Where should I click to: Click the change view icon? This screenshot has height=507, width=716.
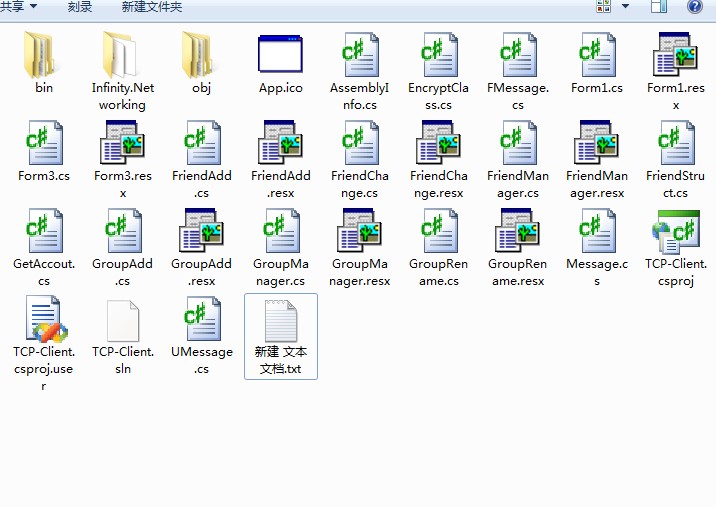point(603,6)
